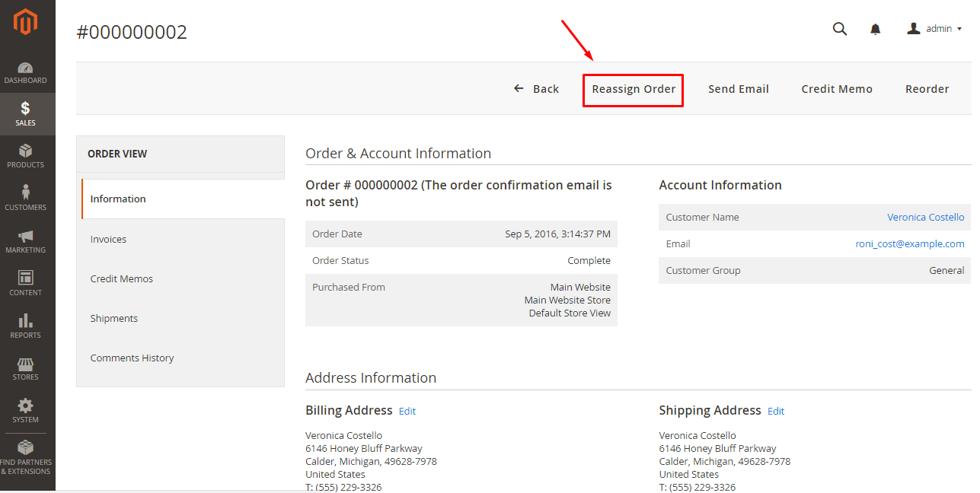This screenshot has width=980, height=493.
Task: Click the Stores sidebar icon
Action: (26, 366)
